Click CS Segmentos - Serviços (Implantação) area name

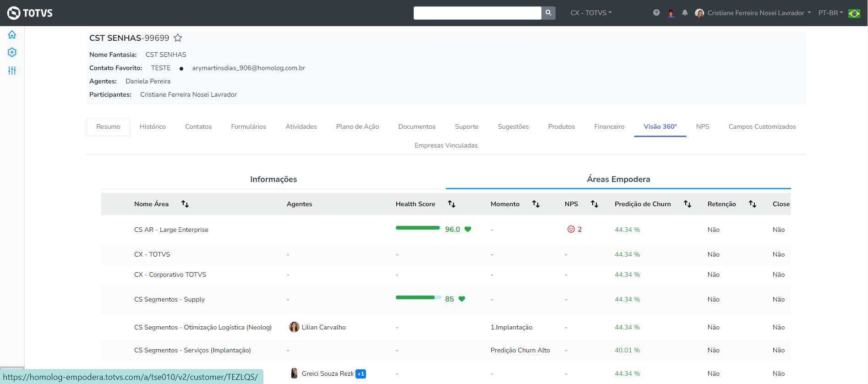point(192,351)
